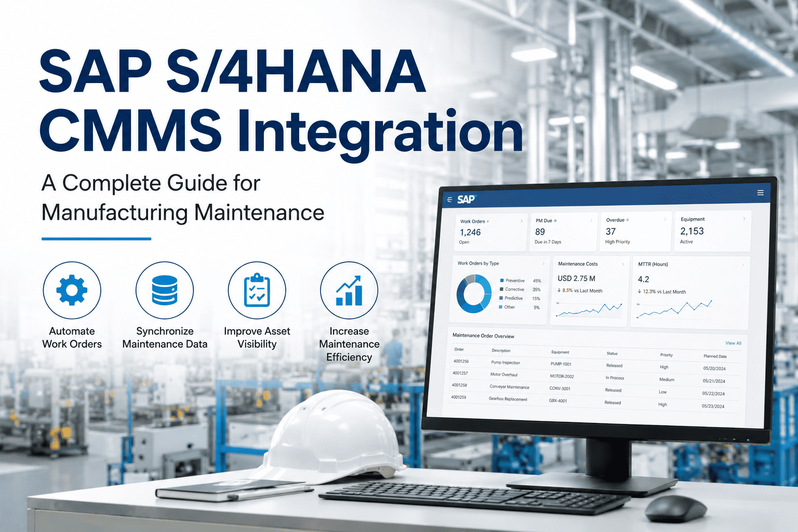
Task: Expand the Work Orders card chevron
Action: point(522,221)
